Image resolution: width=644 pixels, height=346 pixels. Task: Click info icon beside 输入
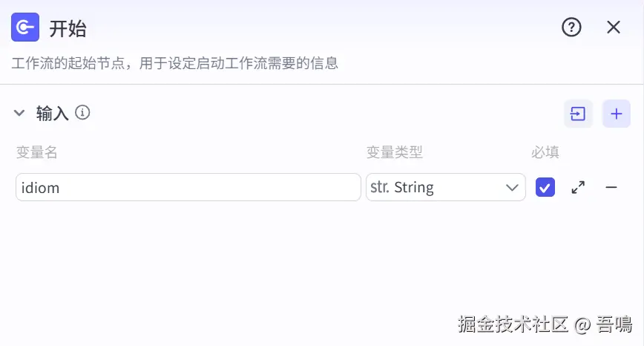83,113
